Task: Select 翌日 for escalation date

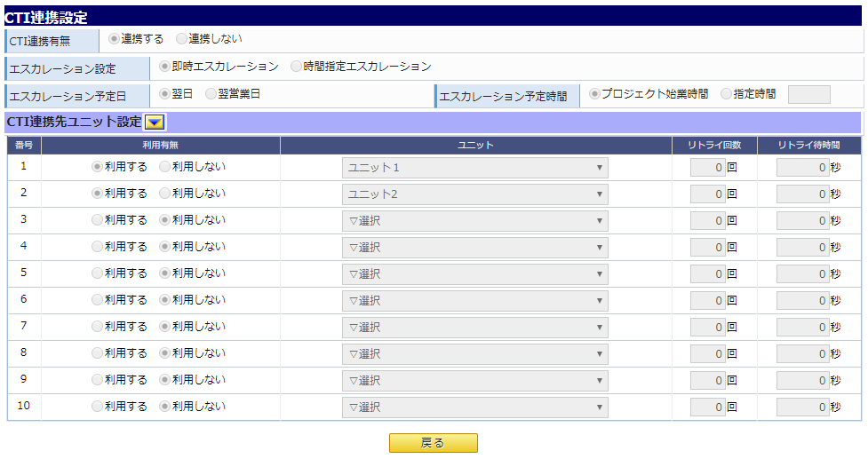Action: (x=164, y=94)
